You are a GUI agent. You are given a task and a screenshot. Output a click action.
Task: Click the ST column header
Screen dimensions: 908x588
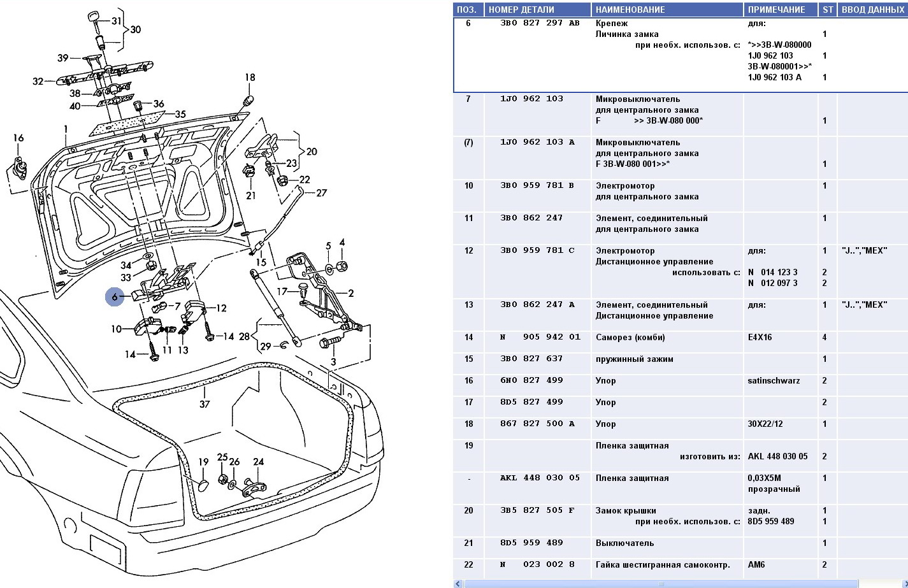tap(828, 10)
